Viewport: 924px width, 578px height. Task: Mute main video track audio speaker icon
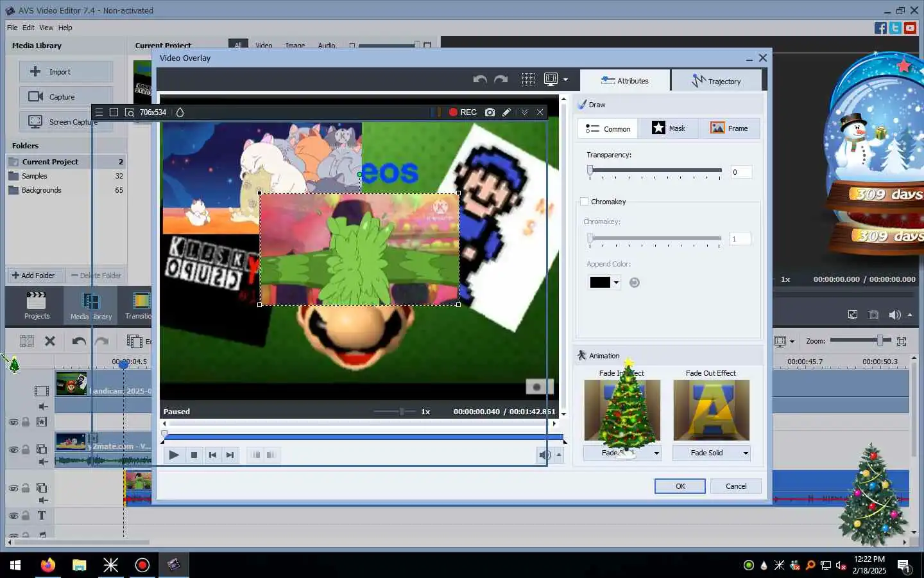pos(42,407)
